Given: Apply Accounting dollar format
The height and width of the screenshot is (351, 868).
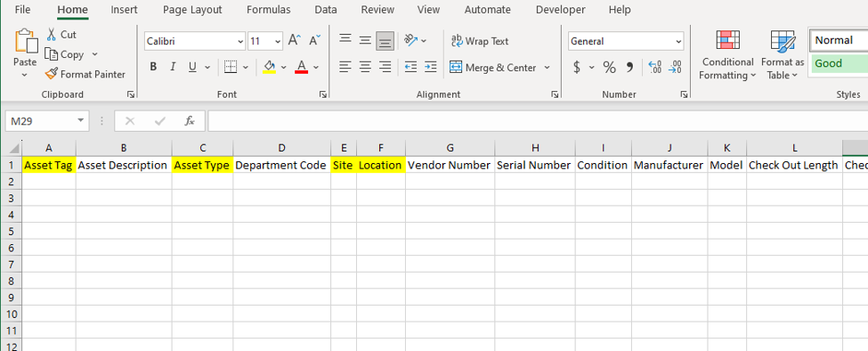Looking at the screenshot, I should click(577, 68).
